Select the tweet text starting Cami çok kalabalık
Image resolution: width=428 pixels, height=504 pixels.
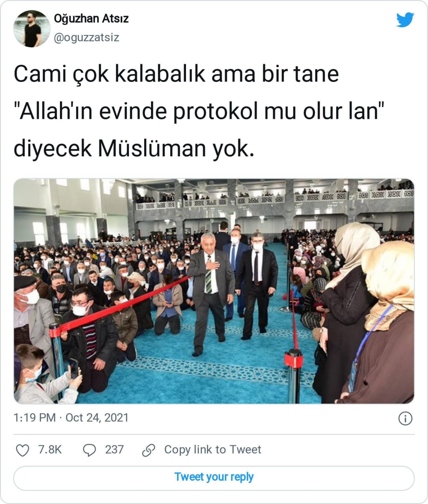point(199,111)
